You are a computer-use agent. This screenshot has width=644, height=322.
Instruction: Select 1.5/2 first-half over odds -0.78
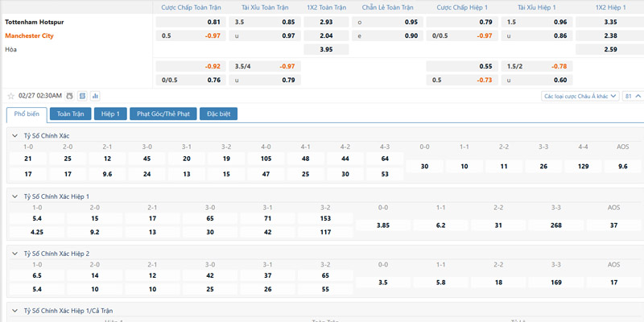536,66
